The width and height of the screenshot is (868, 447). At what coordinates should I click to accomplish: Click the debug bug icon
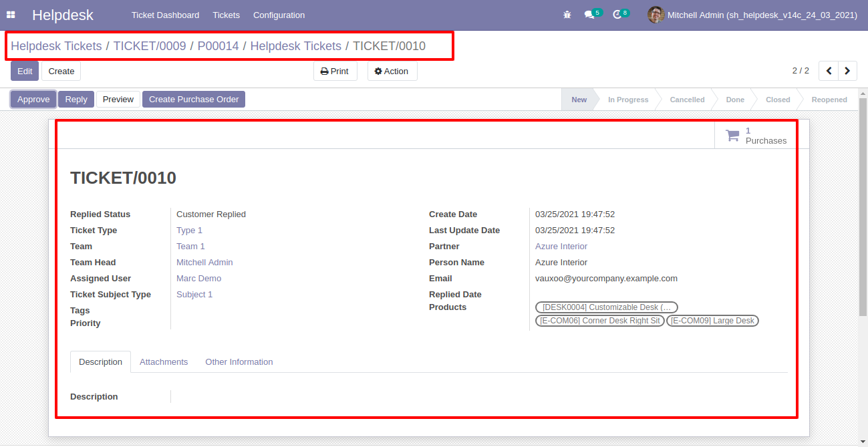(x=567, y=15)
